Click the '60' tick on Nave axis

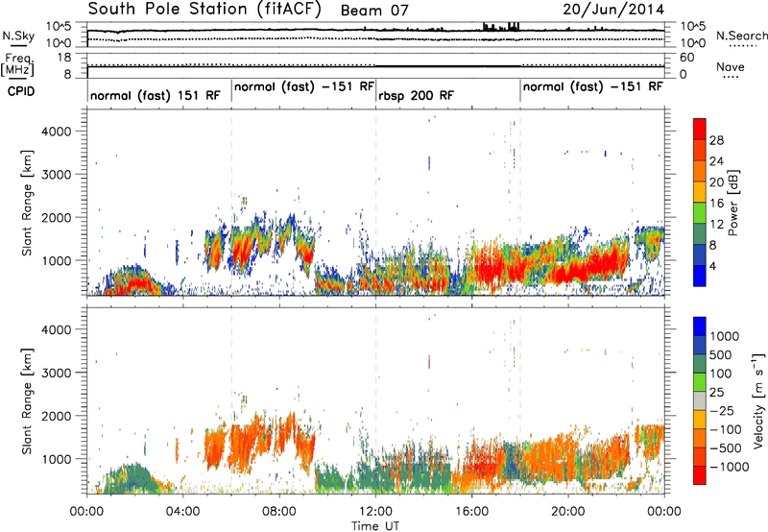(x=686, y=58)
